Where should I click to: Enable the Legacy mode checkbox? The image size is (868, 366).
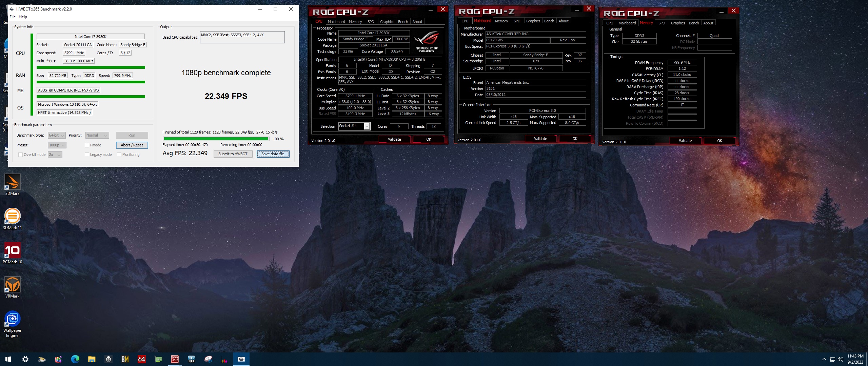(87, 155)
